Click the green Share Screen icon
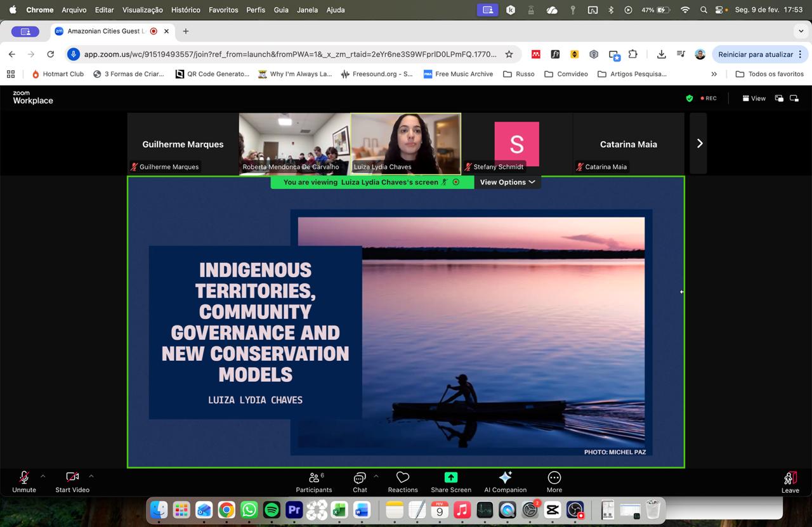 (x=451, y=478)
